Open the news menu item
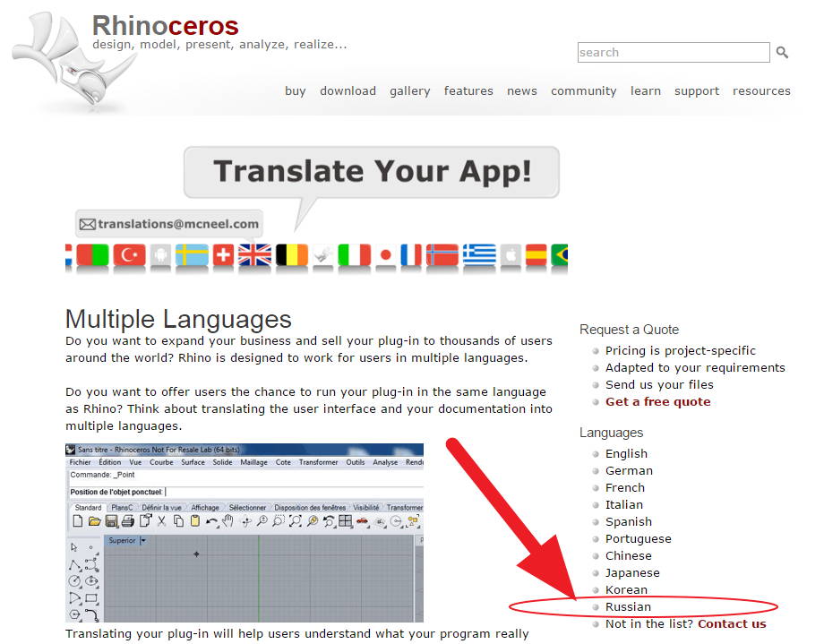This screenshot has height=644, width=824. click(522, 91)
